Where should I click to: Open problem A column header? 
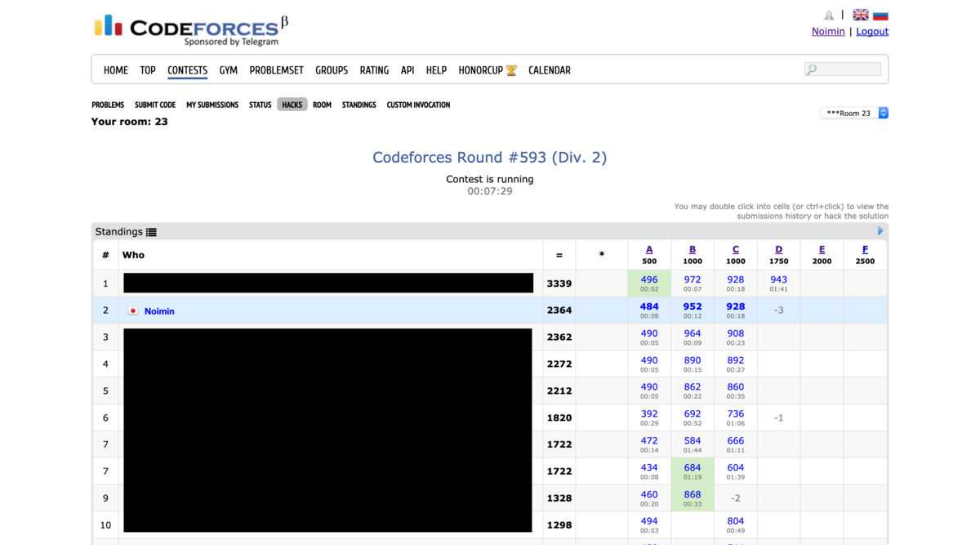click(x=649, y=250)
